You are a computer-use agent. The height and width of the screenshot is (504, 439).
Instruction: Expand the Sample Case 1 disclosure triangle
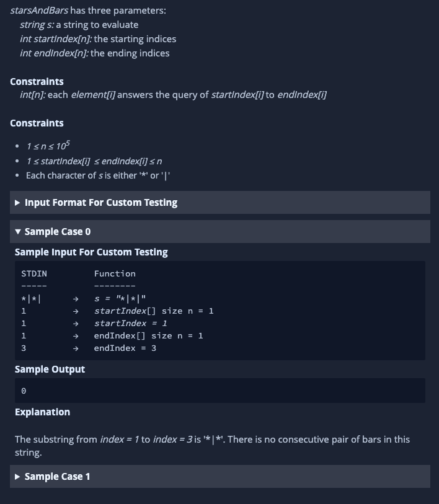pos(17,476)
